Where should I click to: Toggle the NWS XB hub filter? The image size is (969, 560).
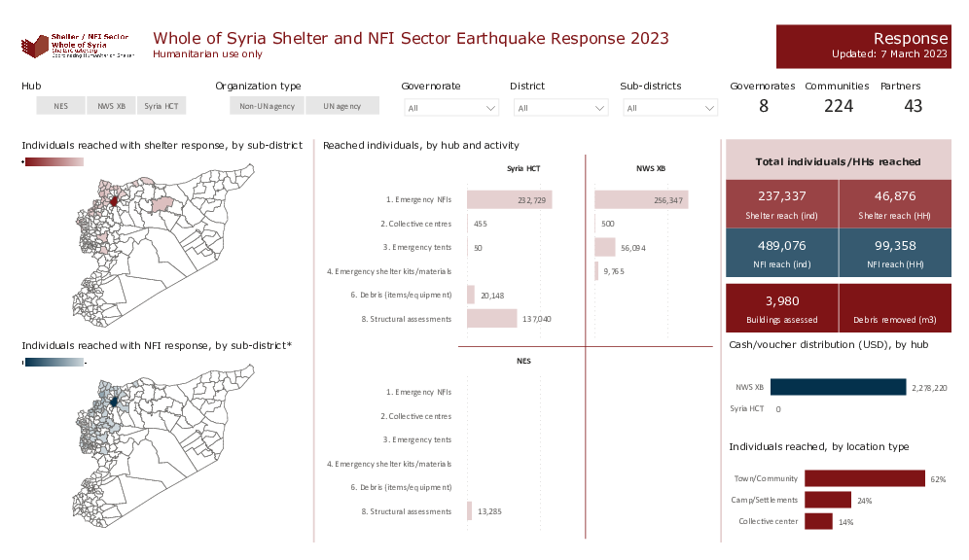click(x=111, y=107)
